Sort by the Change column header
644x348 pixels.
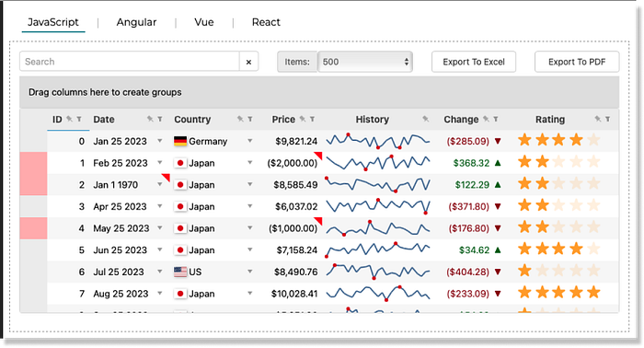(461, 120)
